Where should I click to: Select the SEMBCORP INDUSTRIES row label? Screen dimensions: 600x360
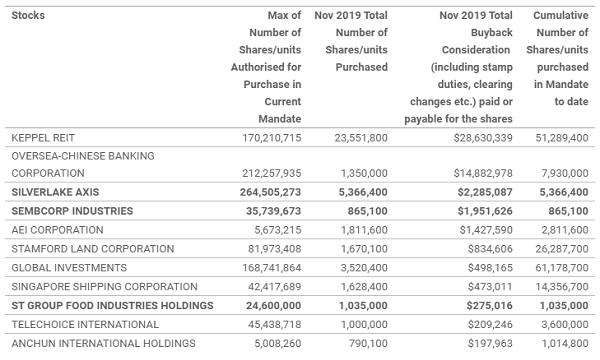pos(72,211)
